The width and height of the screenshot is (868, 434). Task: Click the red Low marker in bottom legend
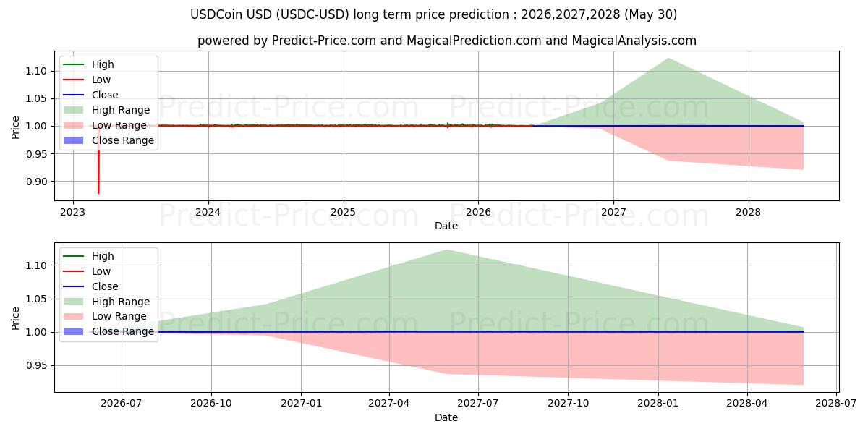tap(73, 271)
